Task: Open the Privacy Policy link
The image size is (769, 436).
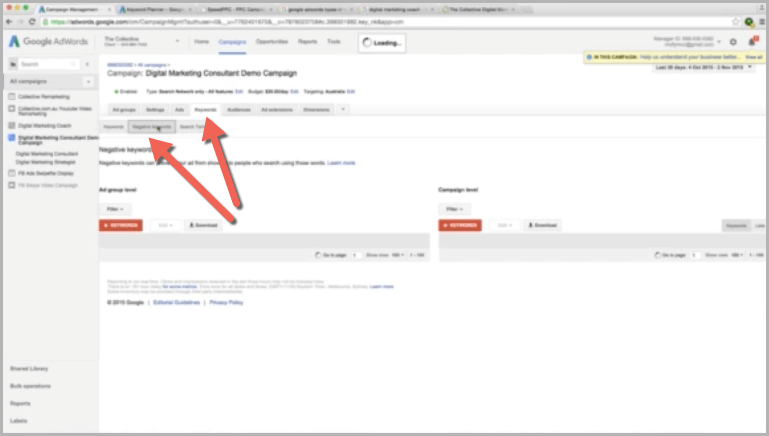Action: click(x=226, y=303)
